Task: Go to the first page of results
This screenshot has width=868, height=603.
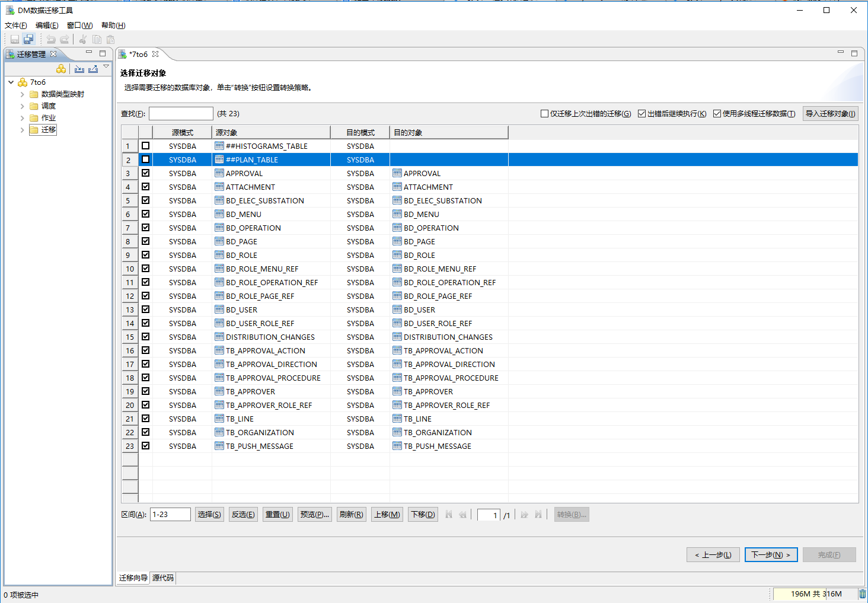Action: tap(449, 515)
